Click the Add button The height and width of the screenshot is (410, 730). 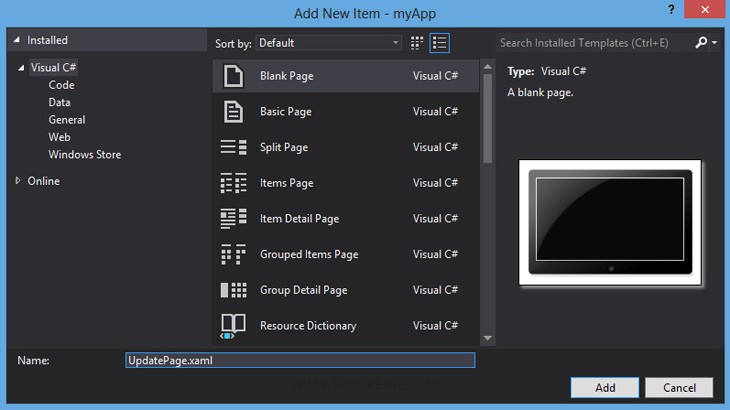tap(605, 387)
